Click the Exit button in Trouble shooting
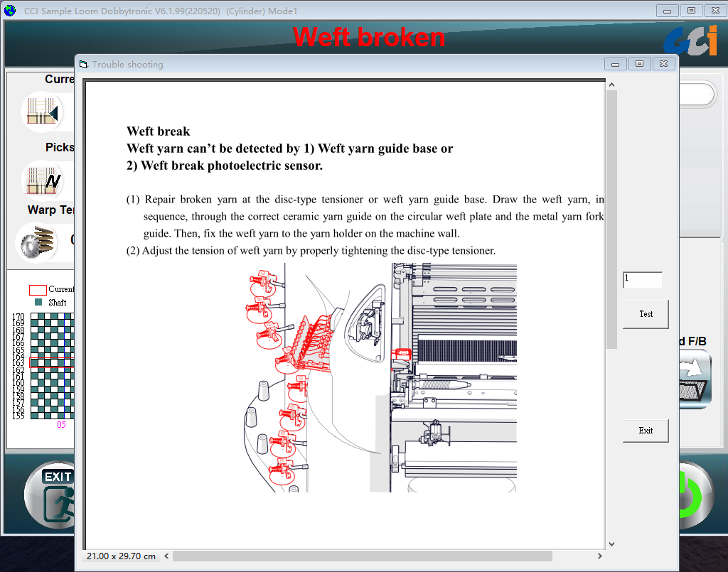The height and width of the screenshot is (572, 728). coord(646,431)
